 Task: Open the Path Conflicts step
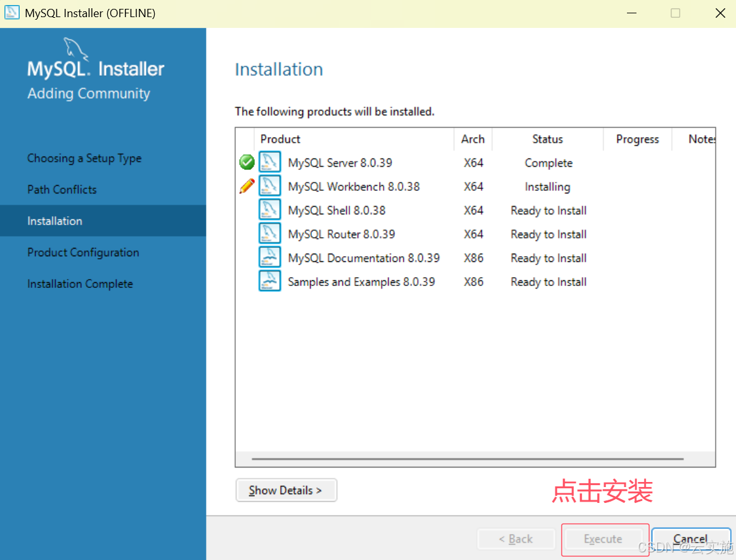tap(62, 190)
